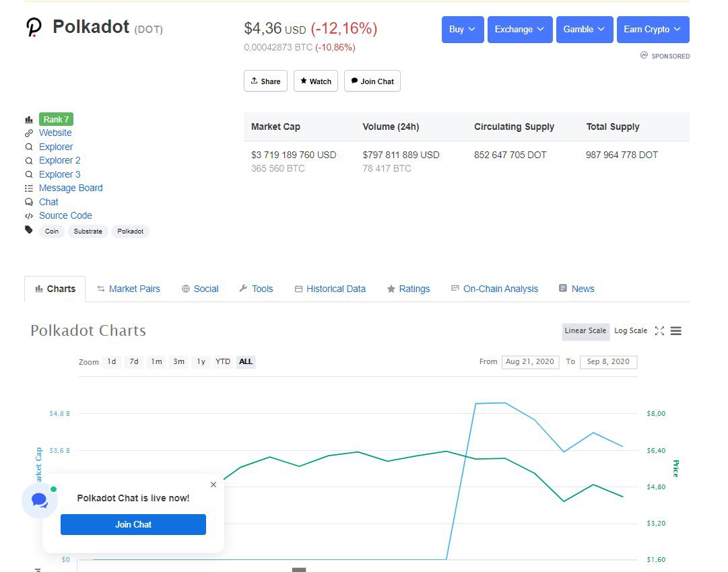
Task: Click the Volume (24h) column header
Action: pyautogui.click(x=391, y=127)
